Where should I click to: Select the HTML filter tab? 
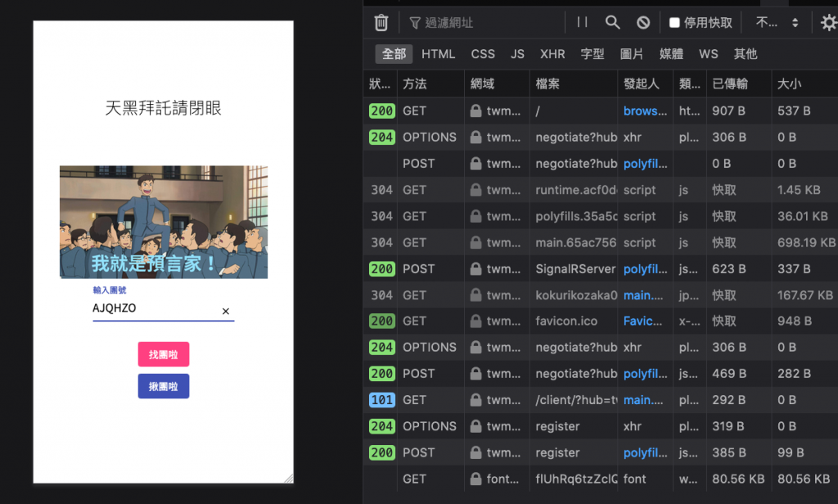(x=439, y=54)
